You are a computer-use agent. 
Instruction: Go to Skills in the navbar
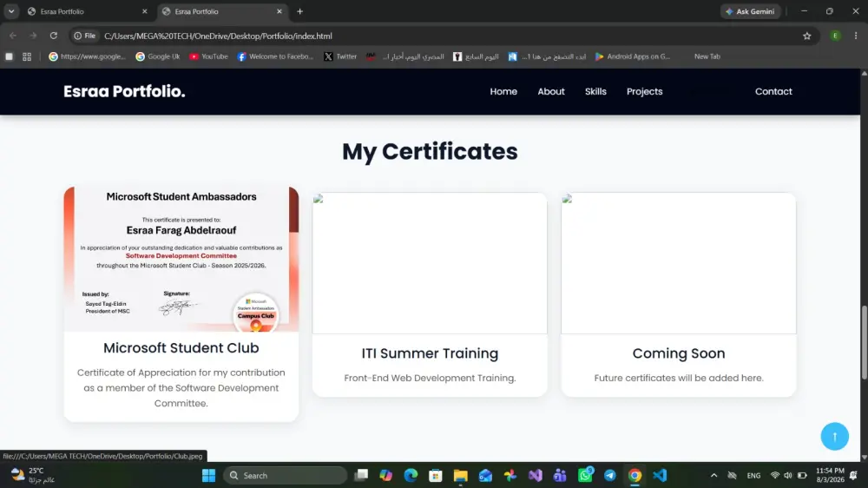coord(595,91)
